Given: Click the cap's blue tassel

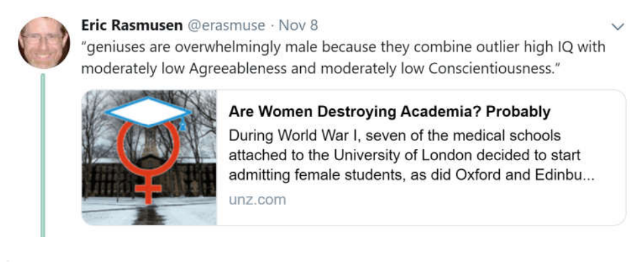Looking at the screenshot, I should point(182,124).
